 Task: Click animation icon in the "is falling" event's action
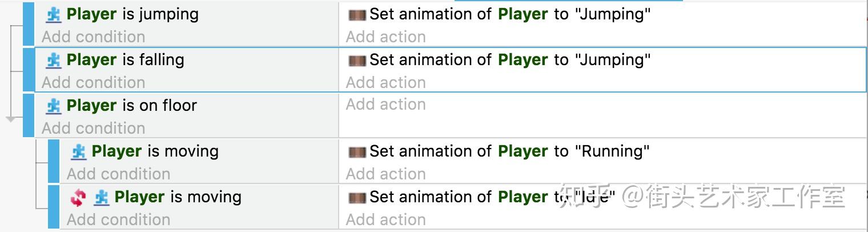click(357, 61)
